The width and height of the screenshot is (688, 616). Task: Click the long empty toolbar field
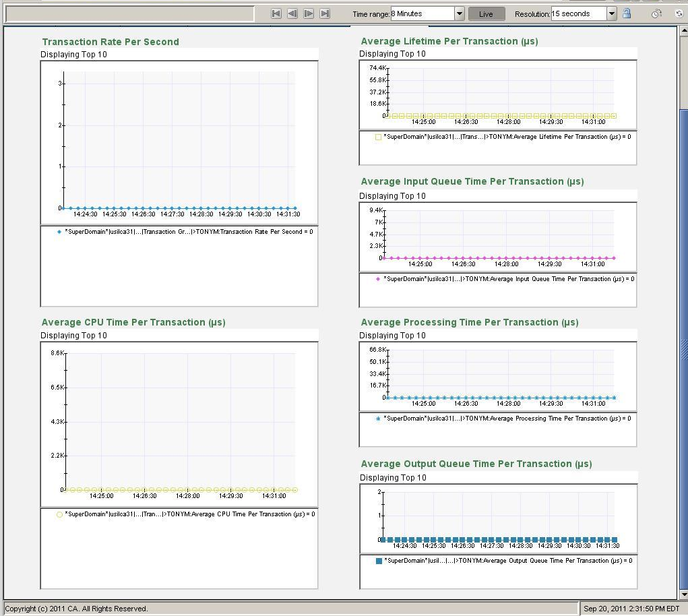(x=130, y=14)
